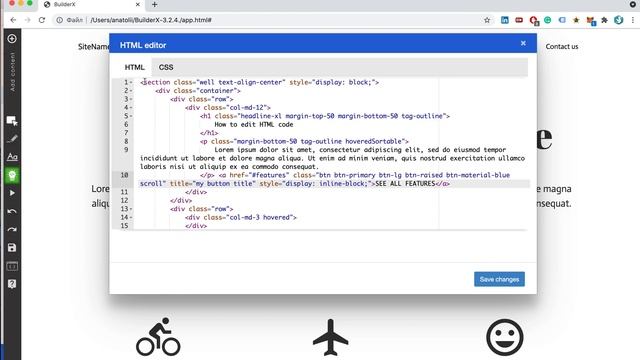Reload the page

point(42,20)
